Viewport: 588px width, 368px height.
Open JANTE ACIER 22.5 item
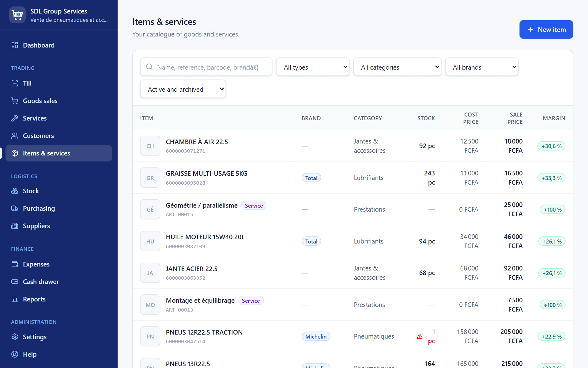192,269
